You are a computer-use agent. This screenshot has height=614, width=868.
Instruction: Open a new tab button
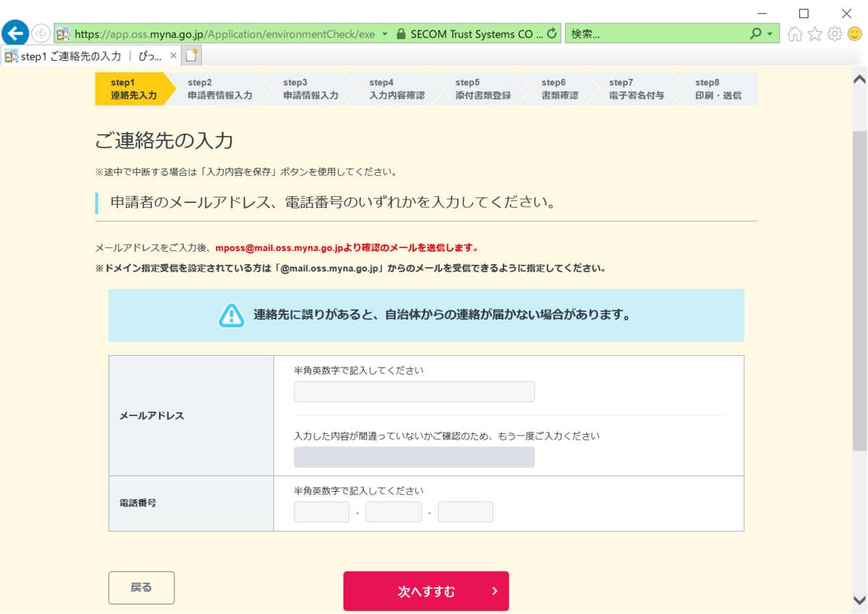(192, 56)
